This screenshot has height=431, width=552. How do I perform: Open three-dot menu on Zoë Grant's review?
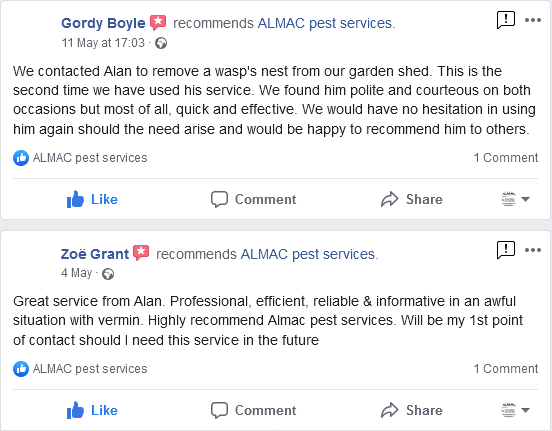(x=533, y=250)
